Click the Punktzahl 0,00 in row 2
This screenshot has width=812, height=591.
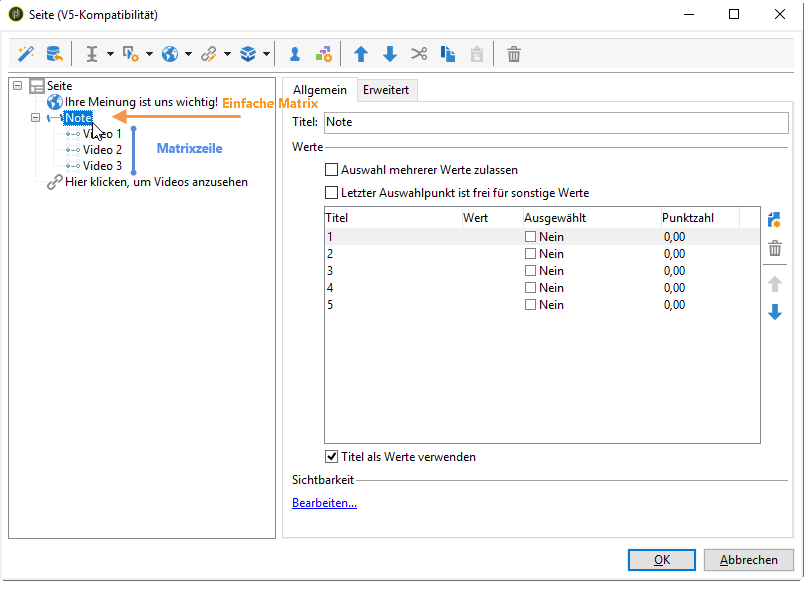click(x=674, y=254)
